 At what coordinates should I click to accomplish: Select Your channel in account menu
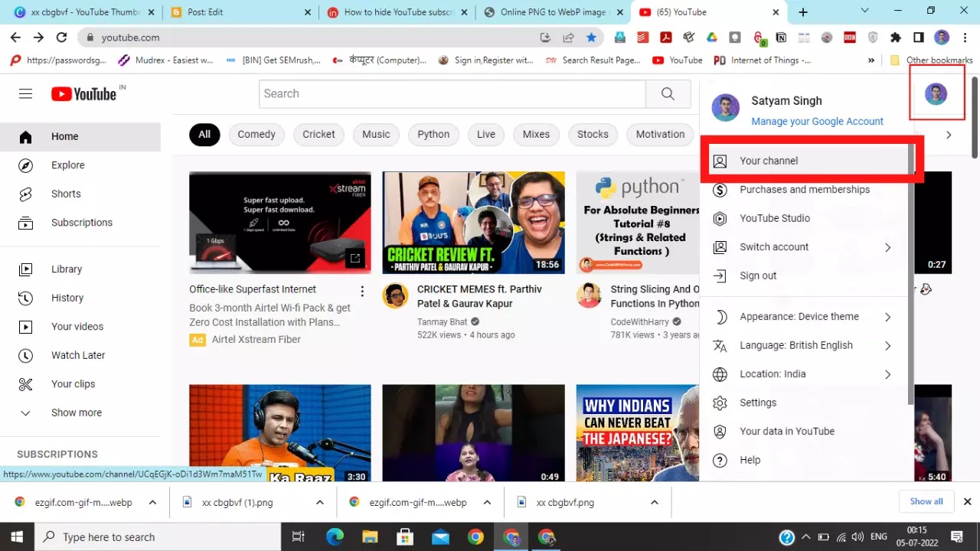tap(804, 161)
